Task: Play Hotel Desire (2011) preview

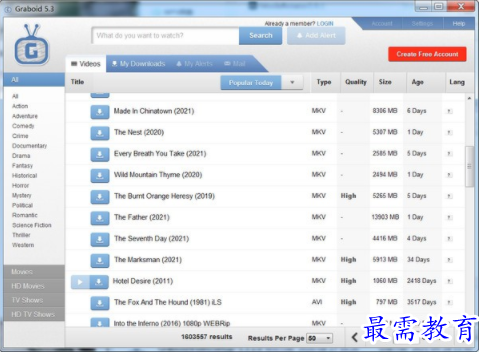Action: [x=80, y=282]
